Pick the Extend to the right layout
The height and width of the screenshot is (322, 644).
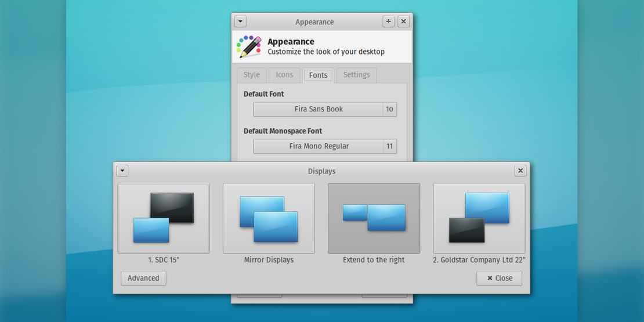point(374,218)
